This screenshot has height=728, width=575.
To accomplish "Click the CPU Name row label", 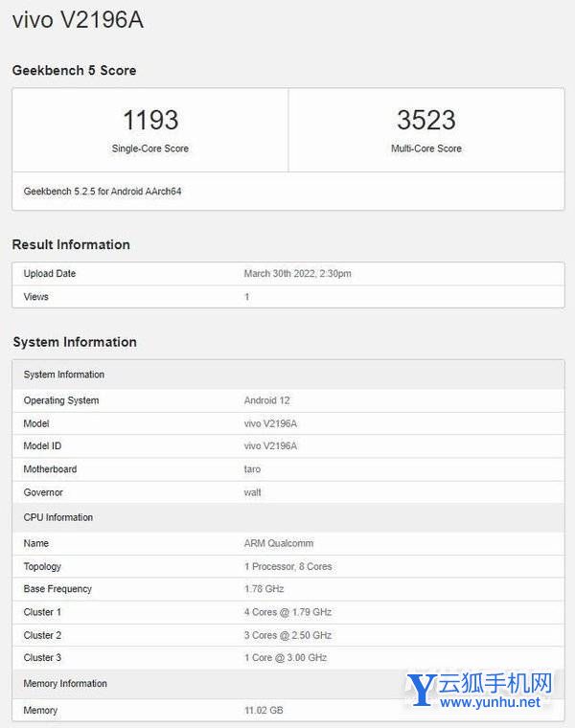I will pos(35,543).
